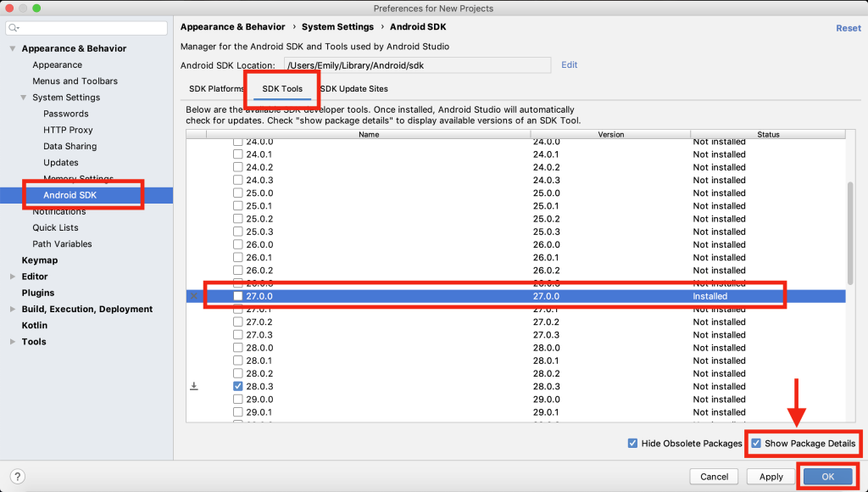Sort by the Status column header
The height and width of the screenshot is (492, 868).
(768, 134)
